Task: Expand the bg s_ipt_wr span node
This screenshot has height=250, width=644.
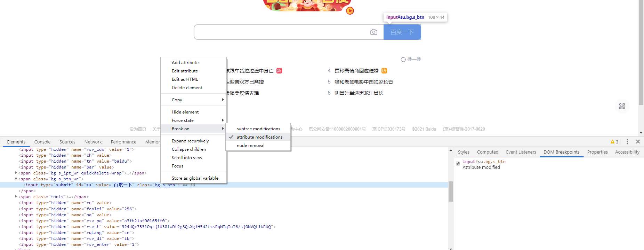Action: tap(16, 173)
